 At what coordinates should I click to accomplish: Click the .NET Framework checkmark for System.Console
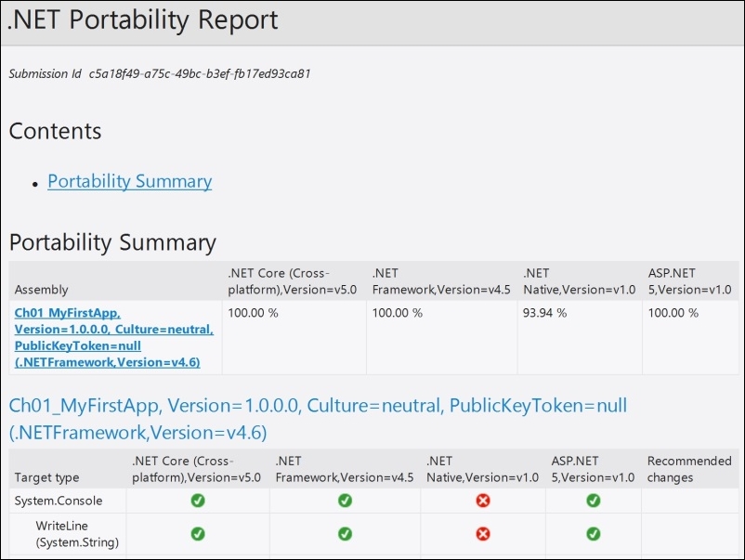pyautogui.click(x=345, y=501)
